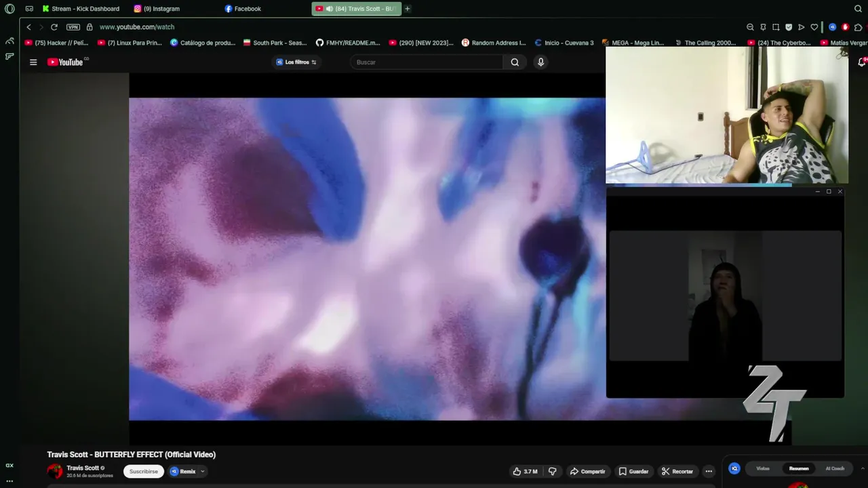Switch to the Facebook tab

(243, 9)
